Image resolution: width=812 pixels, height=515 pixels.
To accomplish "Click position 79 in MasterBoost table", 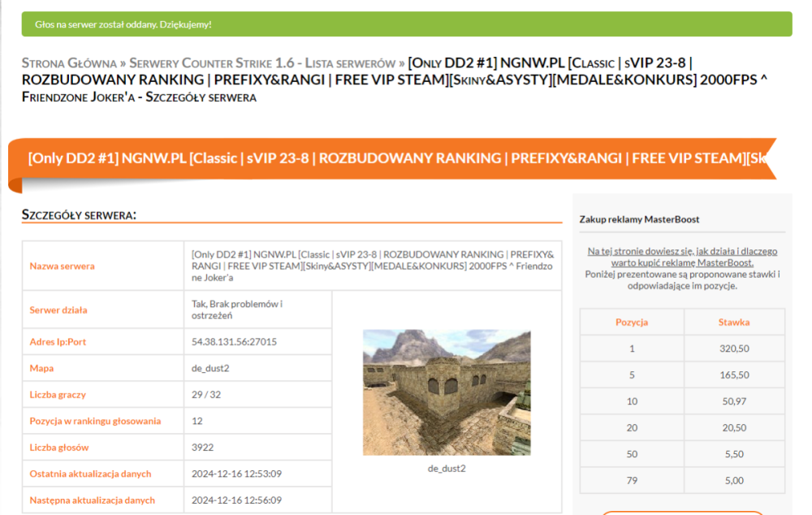I will coord(632,481).
